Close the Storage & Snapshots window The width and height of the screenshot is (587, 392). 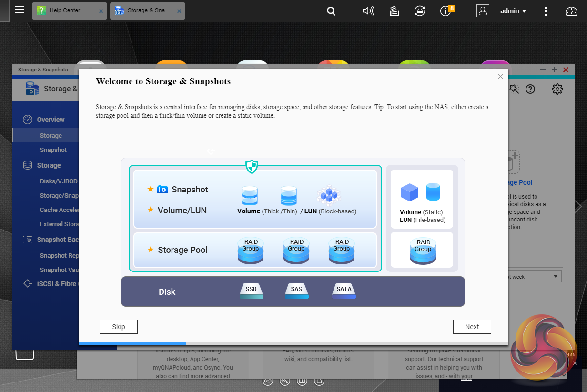(566, 70)
